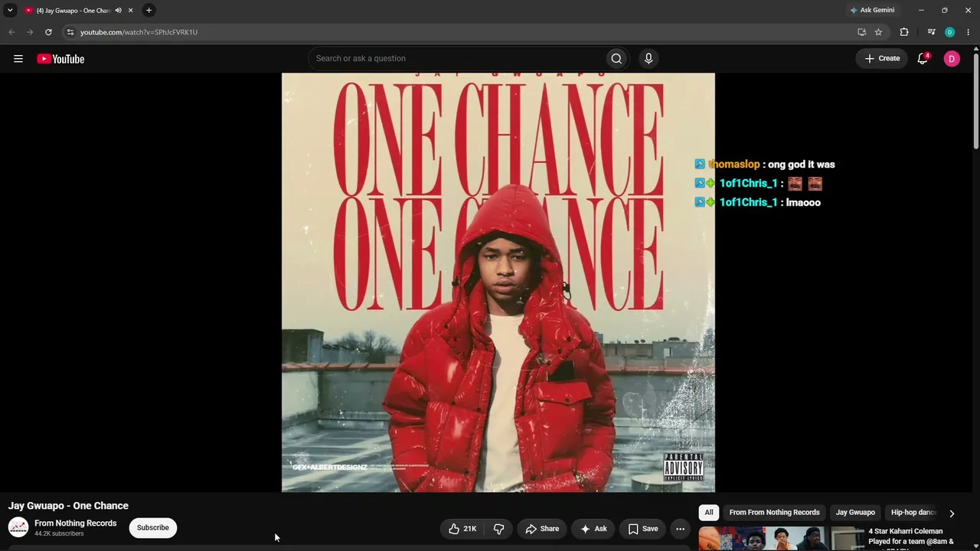Share the One Chance video

coord(542,529)
